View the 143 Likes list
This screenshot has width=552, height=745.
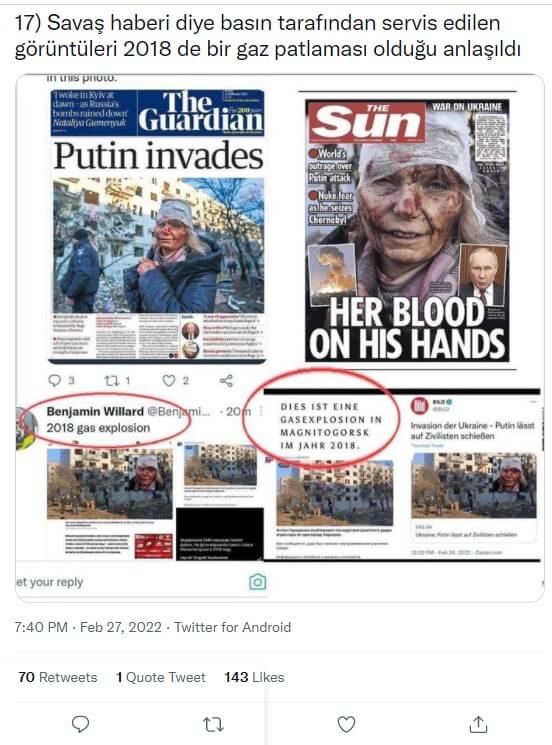pos(254,677)
